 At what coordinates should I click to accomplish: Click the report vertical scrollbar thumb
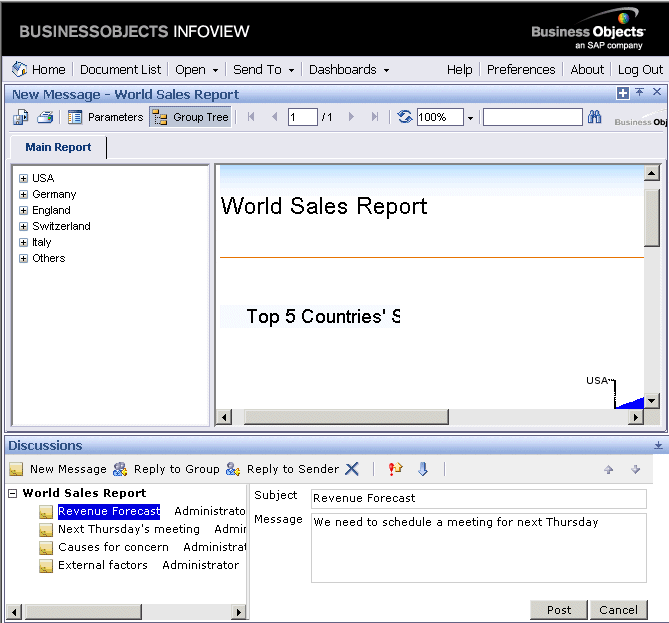[x=652, y=218]
